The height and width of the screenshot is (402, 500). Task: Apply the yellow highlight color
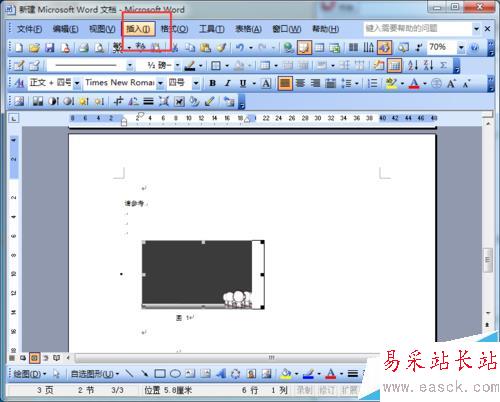pyautogui.click(x=391, y=83)
